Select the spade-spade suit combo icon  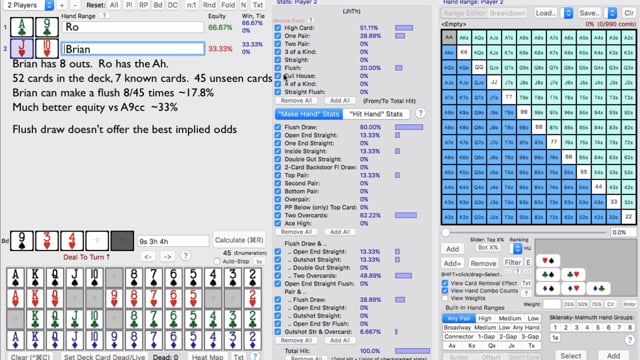point(548,288)
